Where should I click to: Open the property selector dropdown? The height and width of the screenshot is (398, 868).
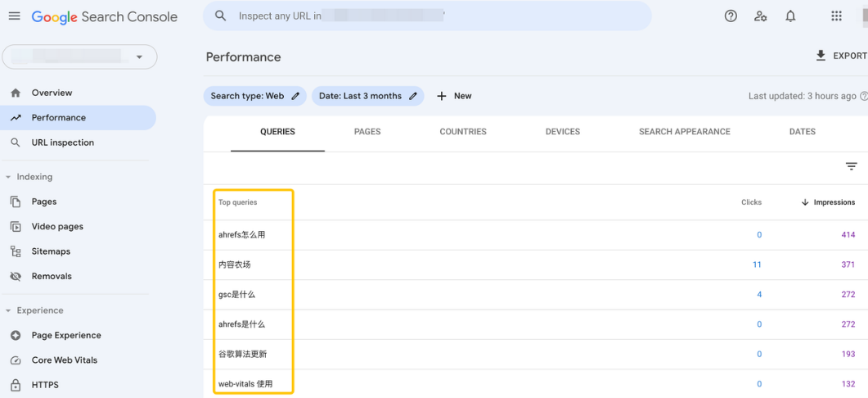click(x=79, y=57)
